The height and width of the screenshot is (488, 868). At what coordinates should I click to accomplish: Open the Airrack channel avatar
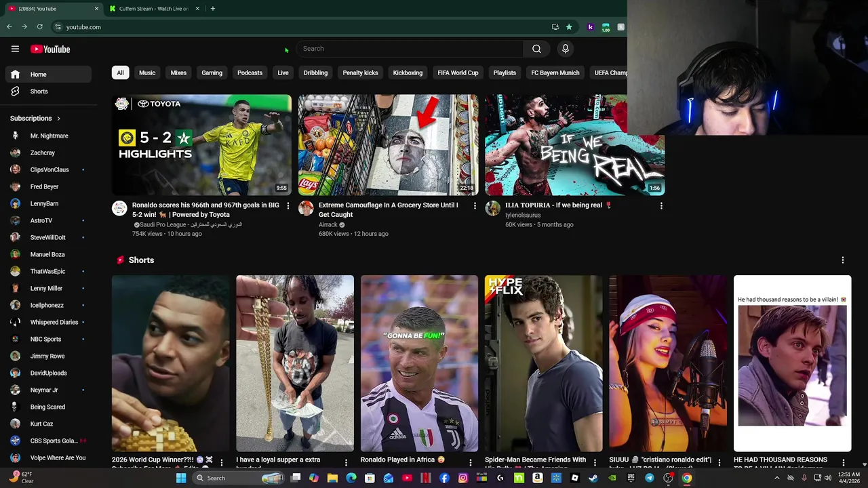(x=306, y=208)
